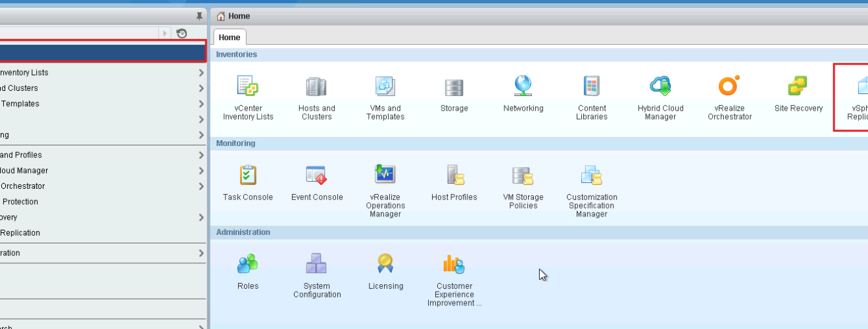The image size is (868, 329).
Task: Select the Protection row in the navigator
Action: point(103,201)
